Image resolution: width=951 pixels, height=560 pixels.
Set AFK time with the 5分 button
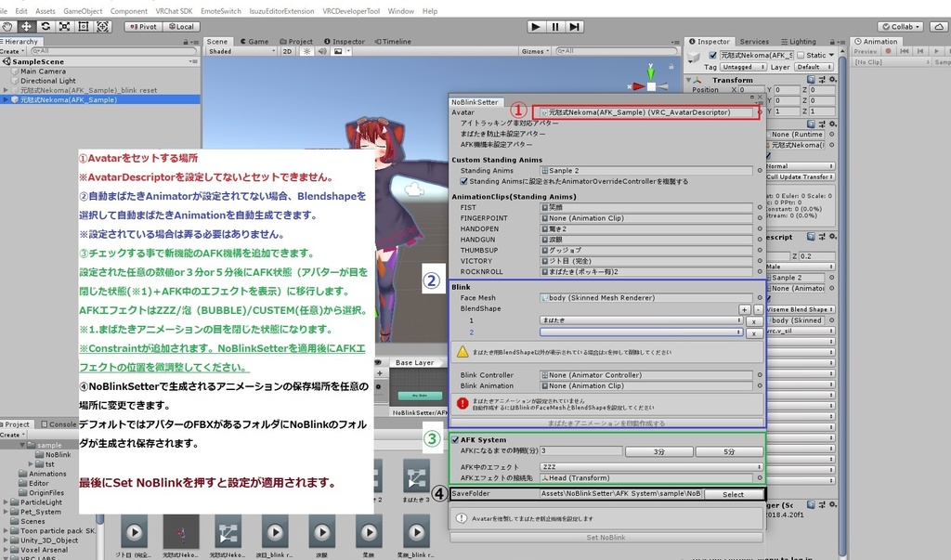[x=729, y=451]
